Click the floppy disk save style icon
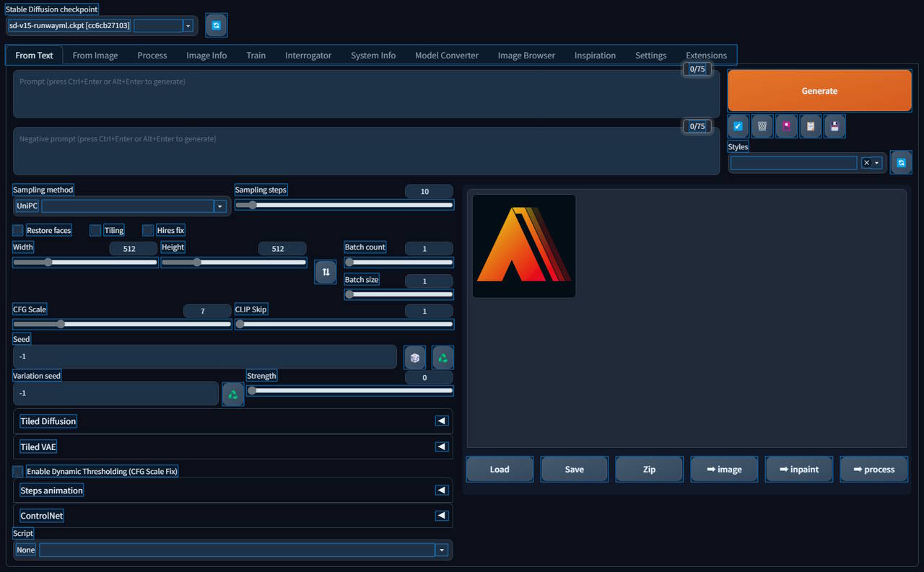This screenshot has height=572, width=924. (x=835, y=126)
